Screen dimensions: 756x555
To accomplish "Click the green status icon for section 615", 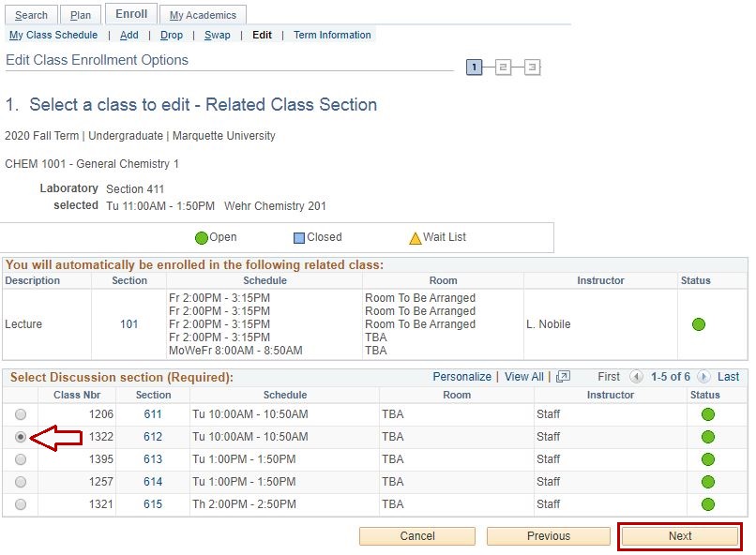I will click(708, 504).
